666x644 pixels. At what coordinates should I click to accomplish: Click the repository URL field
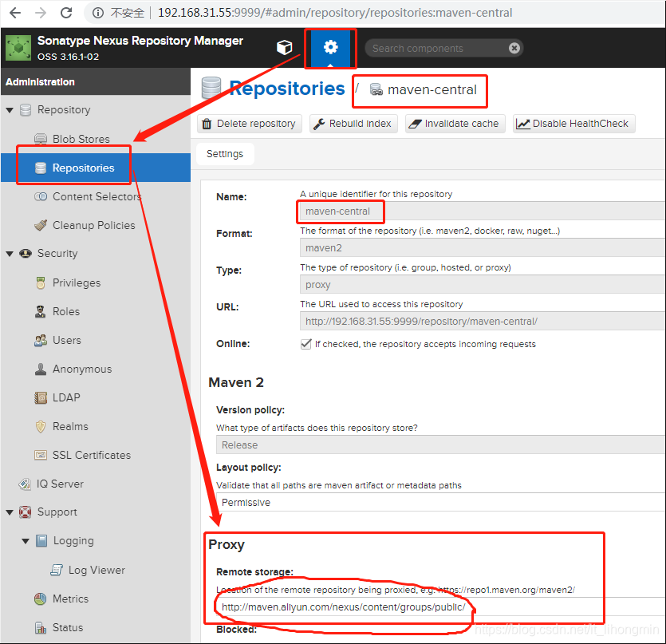(482, 321)
